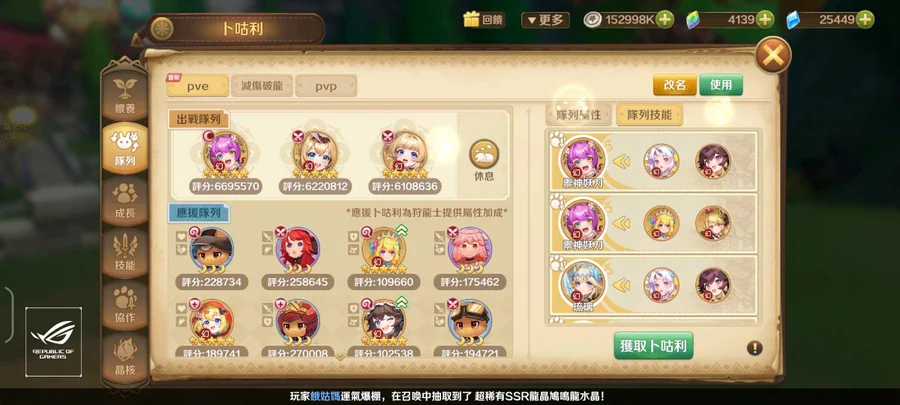The height and width of the screenshot is (405, 900).
Task: Expand the 更多 dropdown menu
Action: tap(545, 20)
